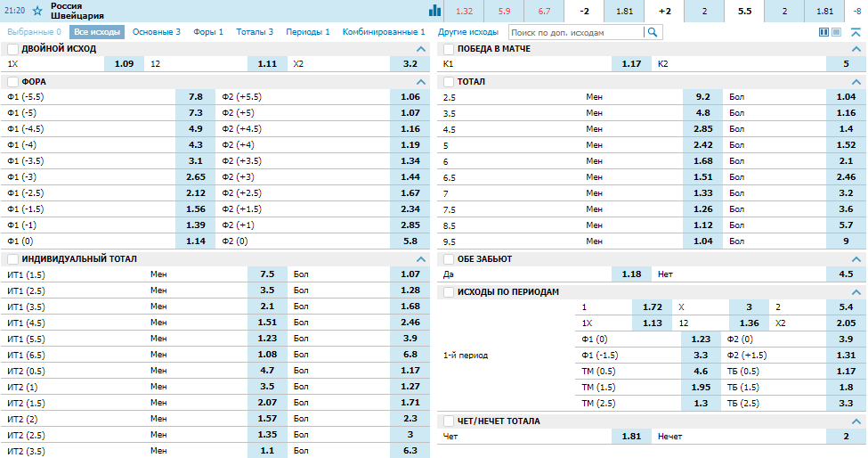The image size is (868, 458).
Task: Tick the ПОБЕДА В МАТЧЕ checkbox
Action: tap(449, 49)
